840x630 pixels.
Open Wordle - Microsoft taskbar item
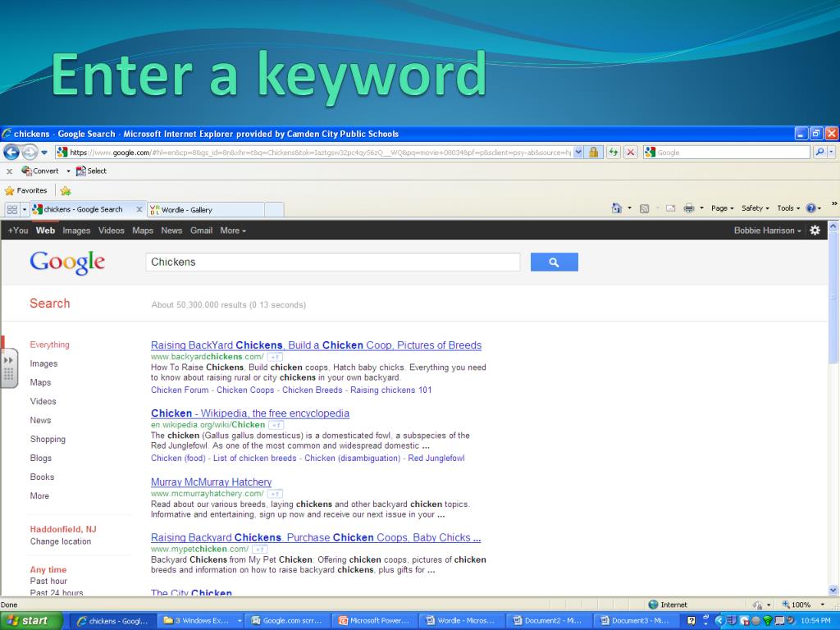pos(462,621)
